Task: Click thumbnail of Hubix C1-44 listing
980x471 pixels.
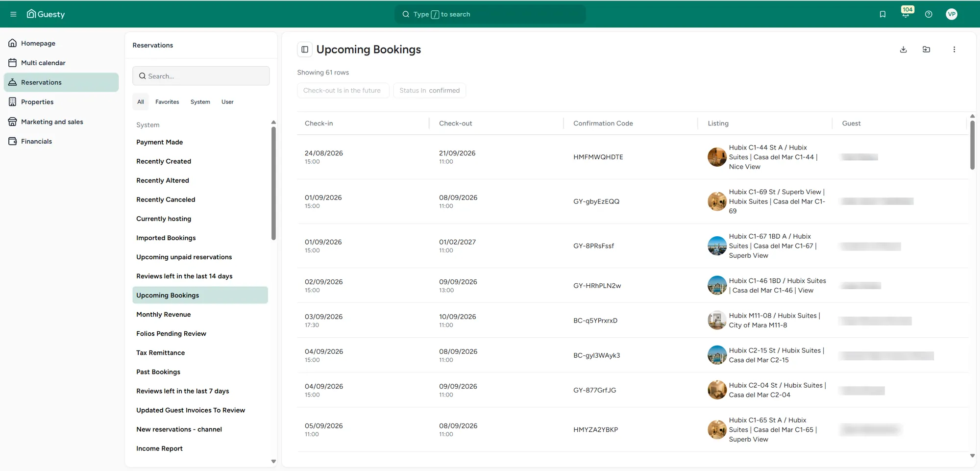Action: (717, 157)
